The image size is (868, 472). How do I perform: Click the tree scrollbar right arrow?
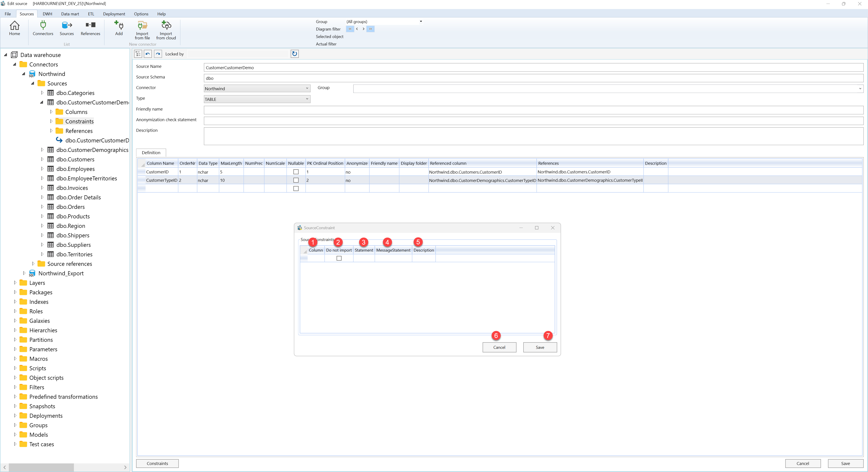click(125, 467)
